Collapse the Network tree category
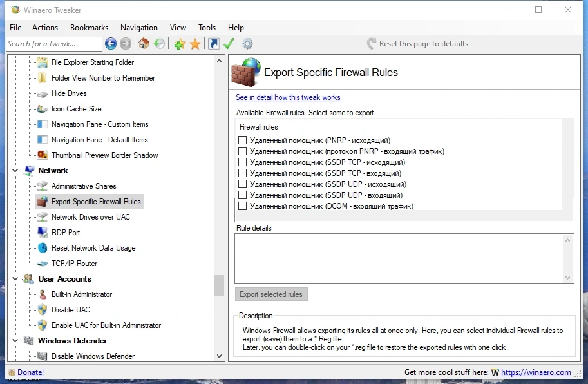 point(15,171)
